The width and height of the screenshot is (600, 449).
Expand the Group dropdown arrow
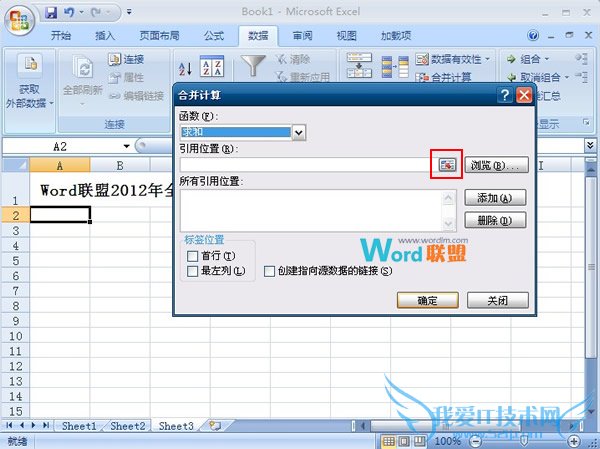(x=546, y=59)
